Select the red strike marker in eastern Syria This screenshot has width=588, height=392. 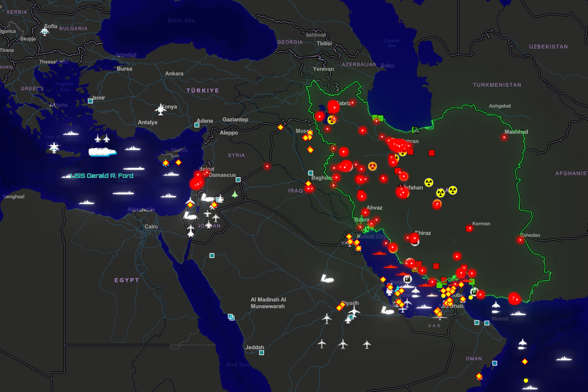[267, 166]
